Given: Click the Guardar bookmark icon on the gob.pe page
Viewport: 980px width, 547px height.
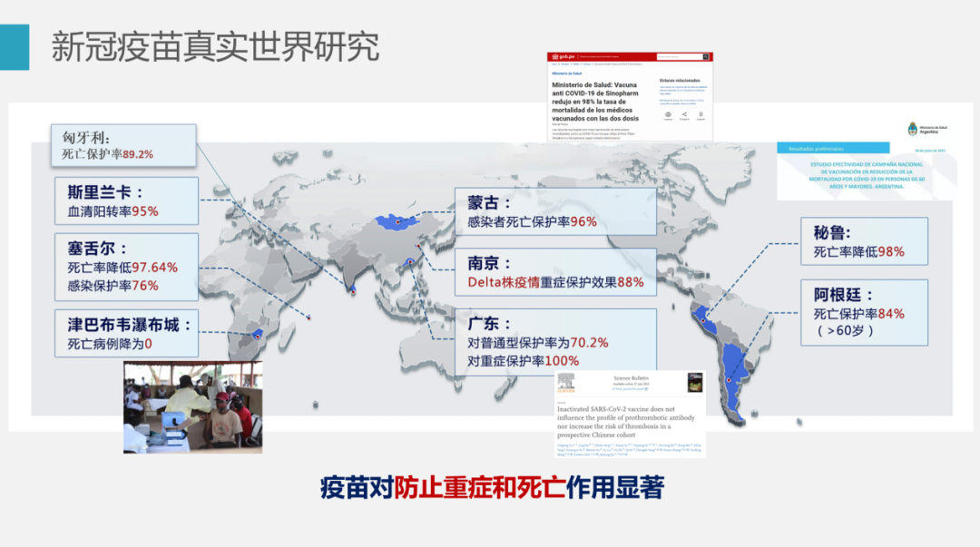Looking at the screenshot, I should (701, 113).
